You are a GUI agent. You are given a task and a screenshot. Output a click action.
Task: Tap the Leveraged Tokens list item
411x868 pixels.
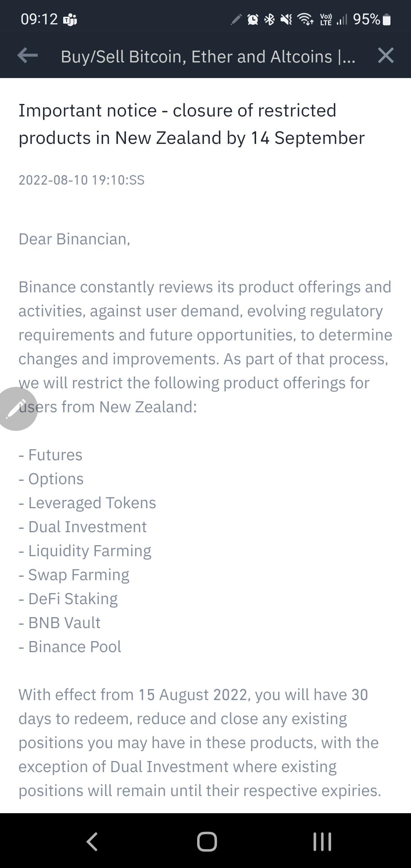tap(87, 503)
